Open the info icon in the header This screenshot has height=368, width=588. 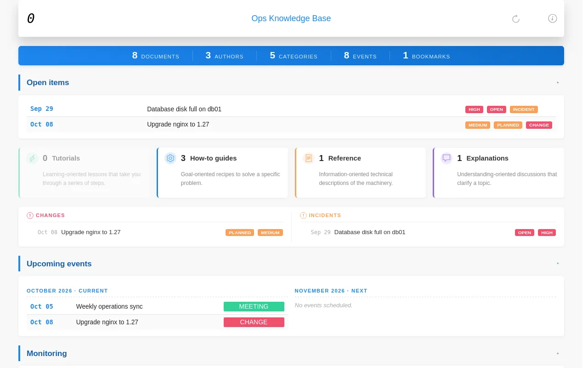[553, 18]
